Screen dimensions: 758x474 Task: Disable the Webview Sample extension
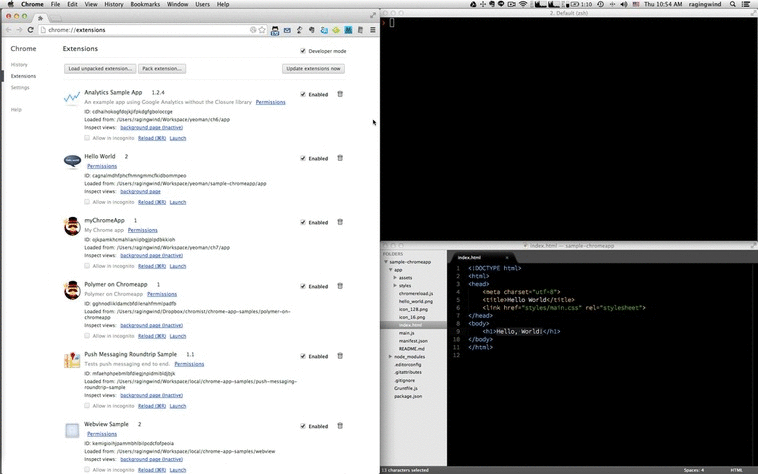click(x=303, y=426)
